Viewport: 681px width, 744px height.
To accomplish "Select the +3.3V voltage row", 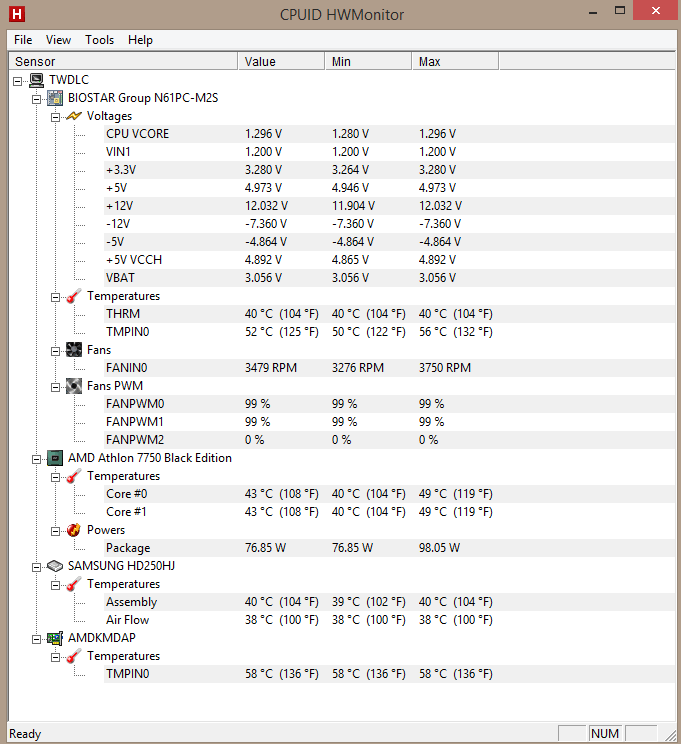I will point(389,170).
